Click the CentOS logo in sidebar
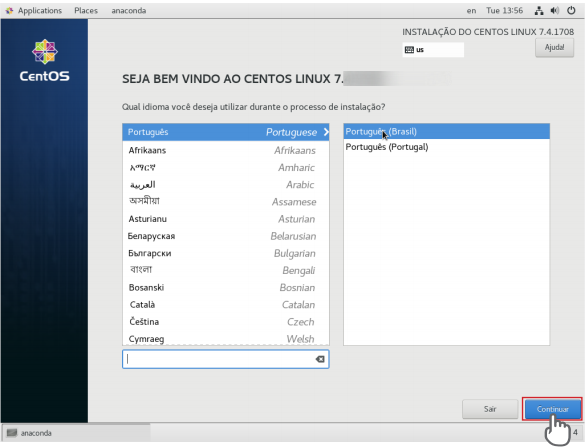 (45, 61)
